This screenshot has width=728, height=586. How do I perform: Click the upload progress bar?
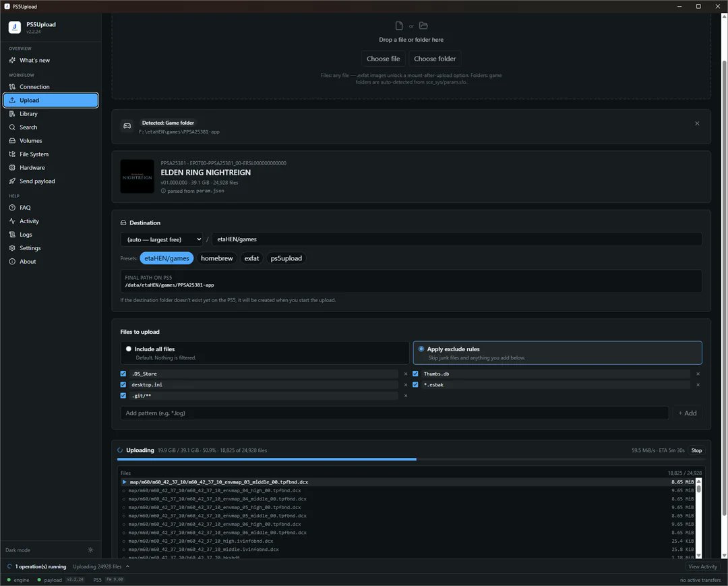pos(411,459)
